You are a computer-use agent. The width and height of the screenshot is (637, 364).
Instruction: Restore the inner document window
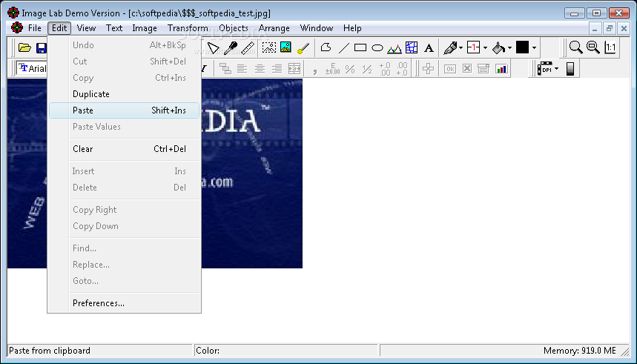[609, 28]
